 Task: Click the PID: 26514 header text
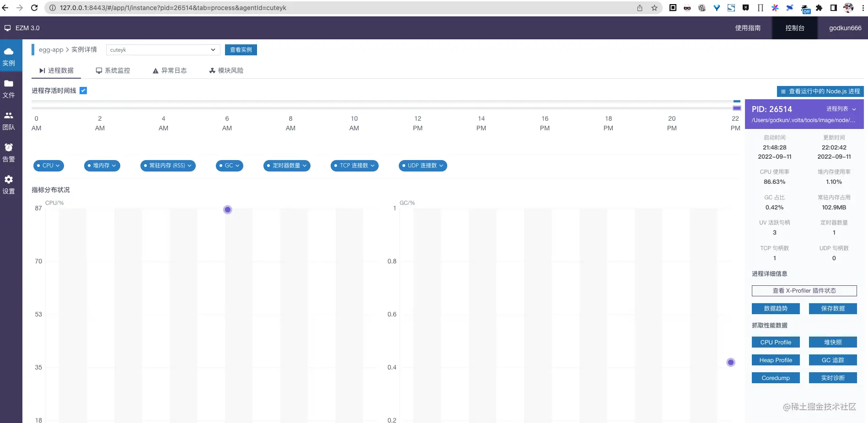(x=772, y=109)
